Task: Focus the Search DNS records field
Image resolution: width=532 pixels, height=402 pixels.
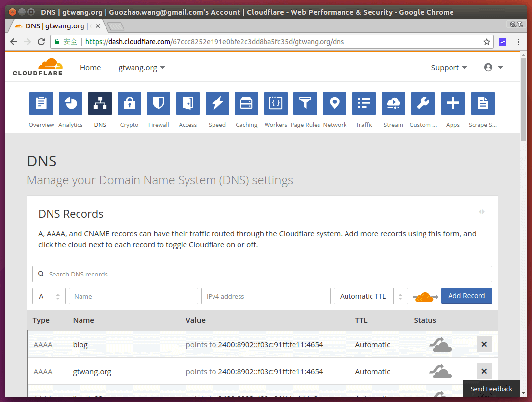Action: point(262,274)
